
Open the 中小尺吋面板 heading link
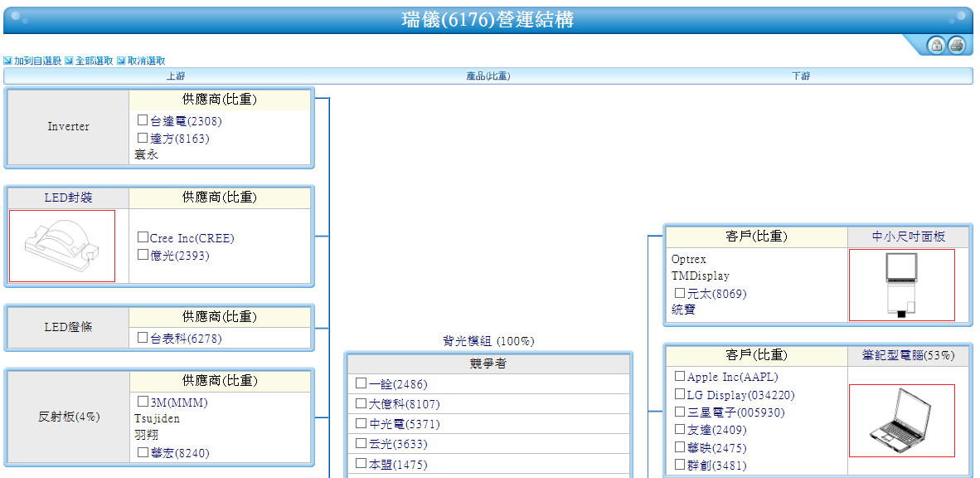click(908, 237)
